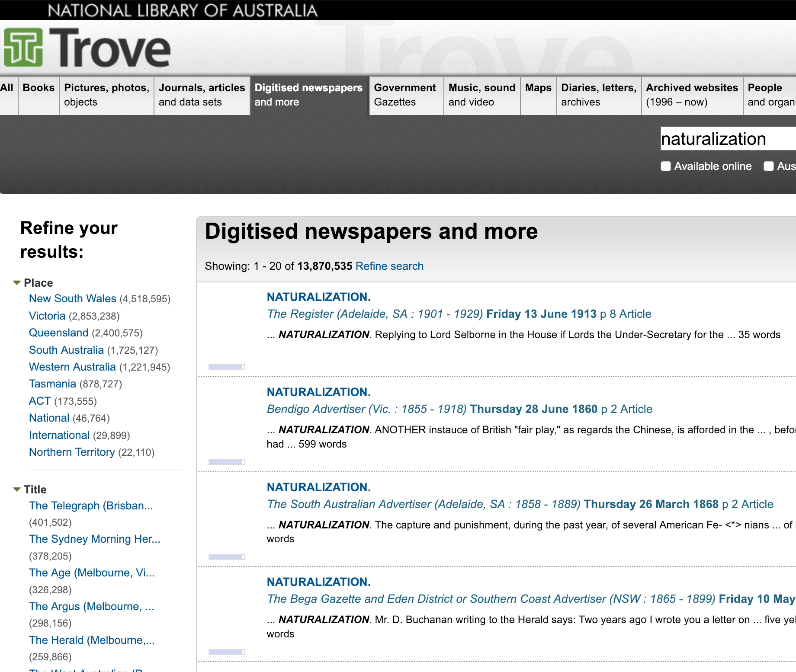Viewport: 796px width, 672px height.
Task: Open The Register Friday 13 June 1913 link
Action: [x=459, y=314]
